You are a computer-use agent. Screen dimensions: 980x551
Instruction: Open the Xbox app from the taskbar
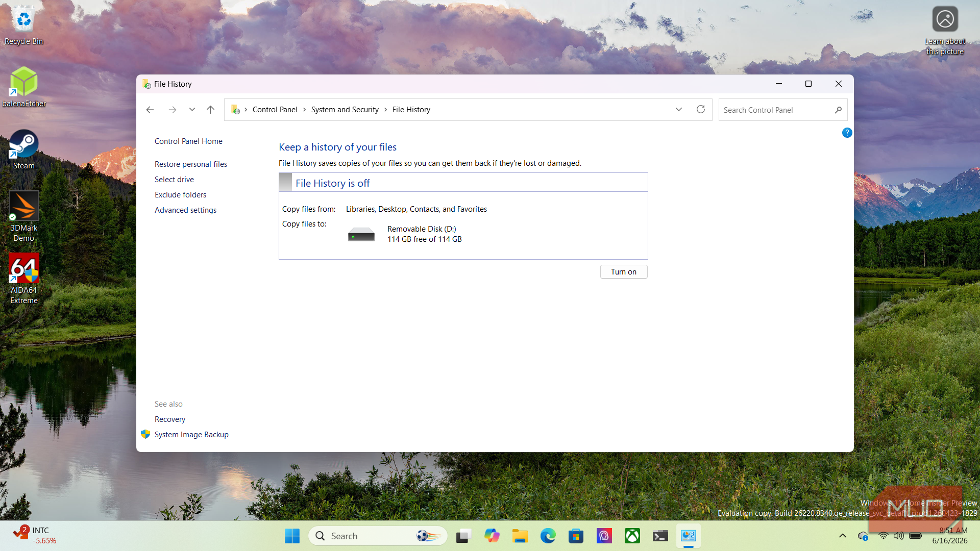pyautogui.click(x=632, y=536)
